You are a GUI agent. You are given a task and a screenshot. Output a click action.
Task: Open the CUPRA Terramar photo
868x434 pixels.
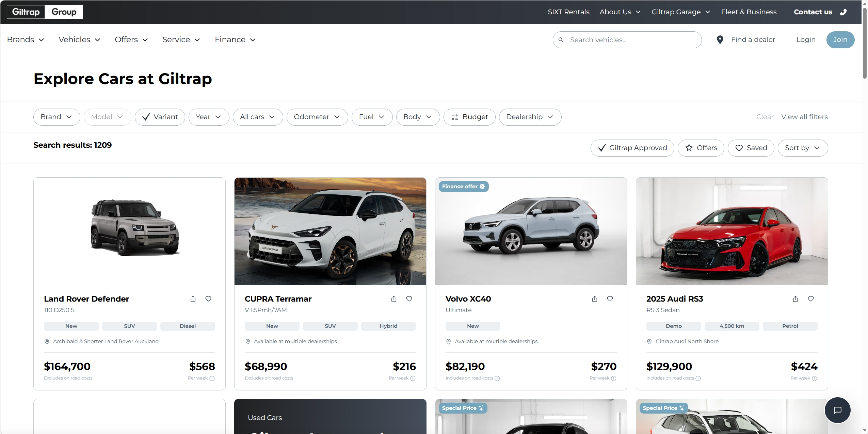pos(330,231)
